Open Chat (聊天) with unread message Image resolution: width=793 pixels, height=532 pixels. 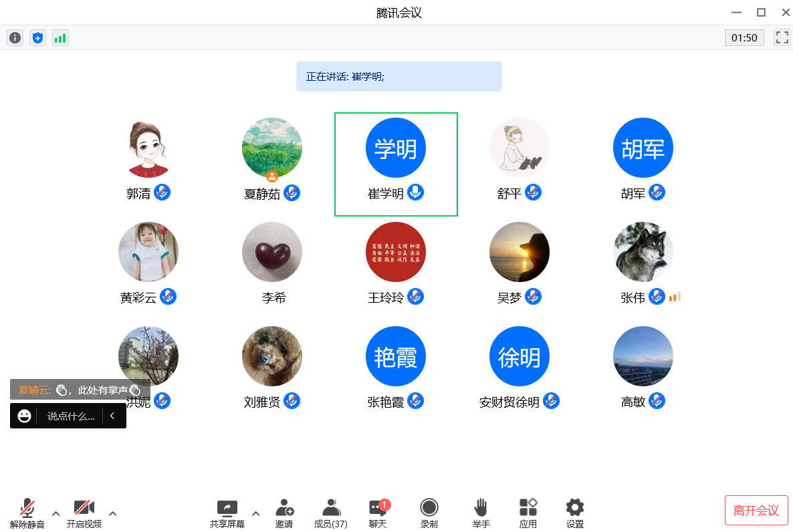[378, 513]
